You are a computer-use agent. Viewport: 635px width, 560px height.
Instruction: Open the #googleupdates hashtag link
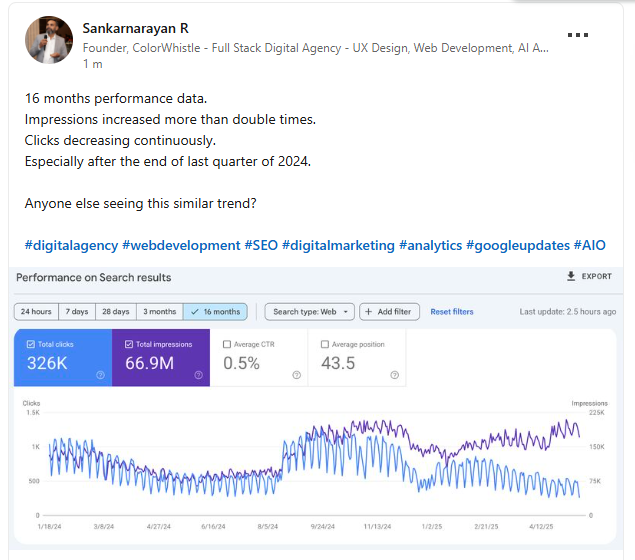point(518,245)
